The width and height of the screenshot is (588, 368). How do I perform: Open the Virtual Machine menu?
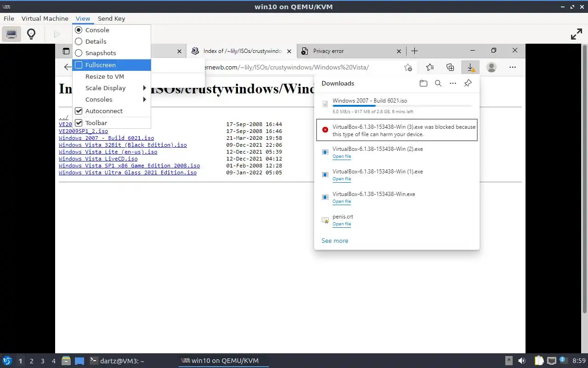click(x=45, y=18)
